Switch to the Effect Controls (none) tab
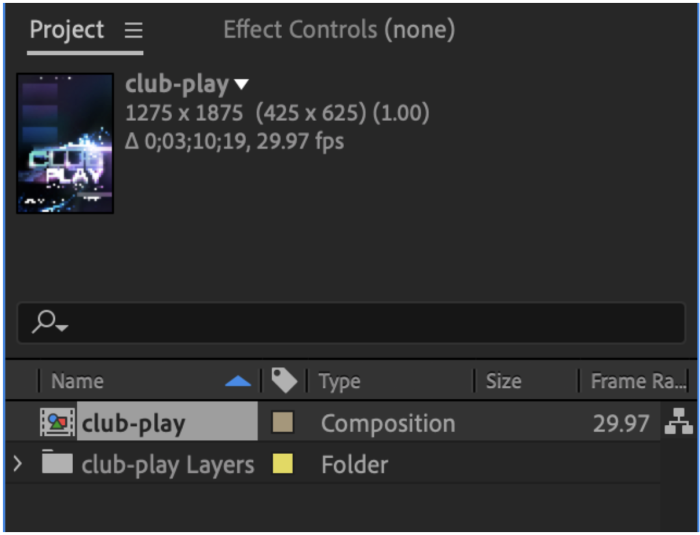The width and height of the screenshot is (700, 535). [339, 29]
